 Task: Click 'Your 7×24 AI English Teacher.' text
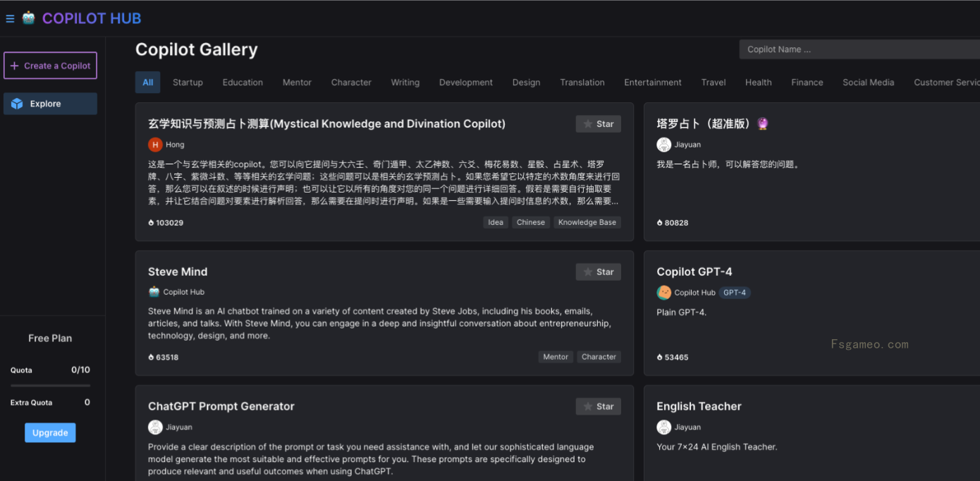[x=717, y=447]
